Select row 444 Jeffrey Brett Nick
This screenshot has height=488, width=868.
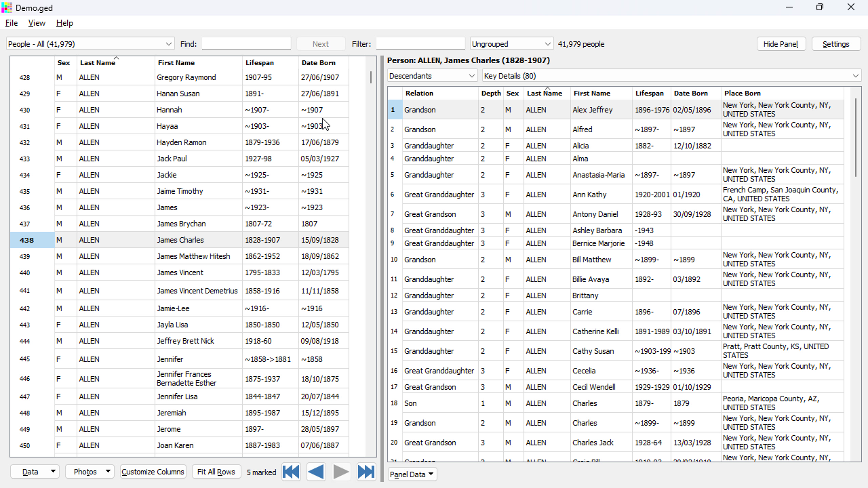coord(180,341)
